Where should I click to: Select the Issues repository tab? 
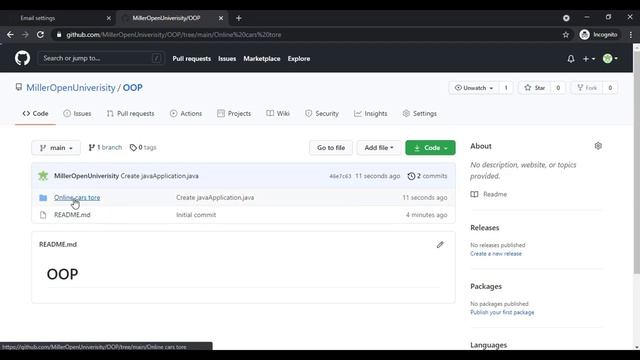point(77,113)
